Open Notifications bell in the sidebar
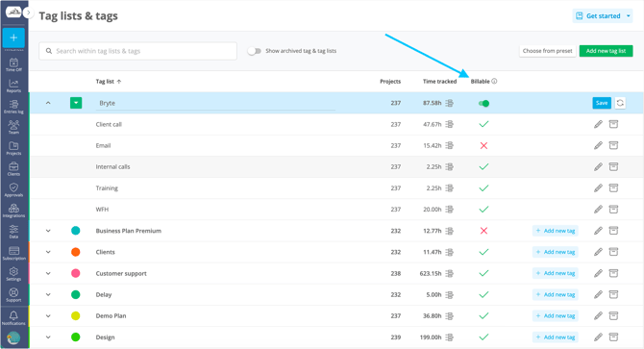Viewport: 644px width, 349px height. [x=13, y=318]
